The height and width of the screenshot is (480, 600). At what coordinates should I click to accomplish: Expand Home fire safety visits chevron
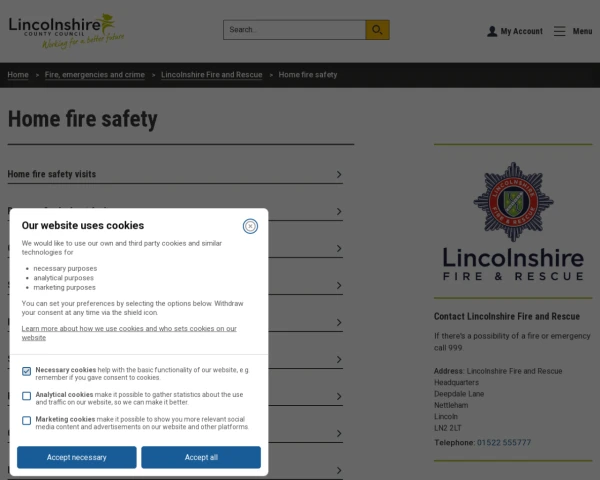339,175
